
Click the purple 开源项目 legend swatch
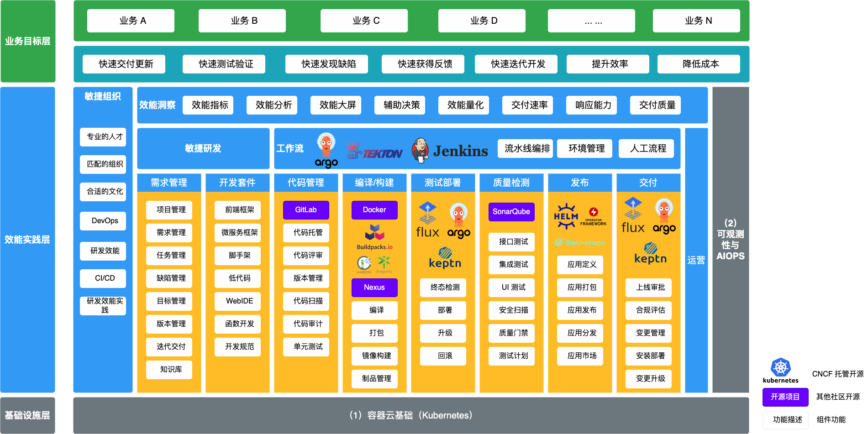coord(785,397)
